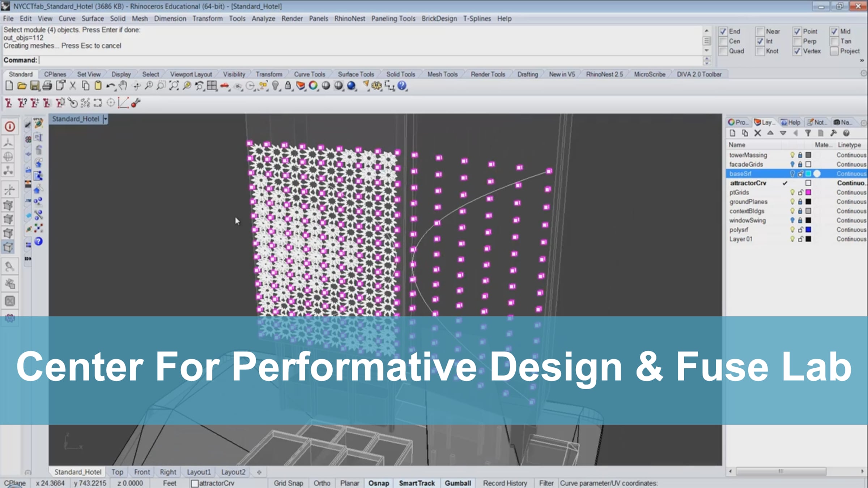
Task: Uncheck the Vertex osnap checkbox
Action: (797, 51)
